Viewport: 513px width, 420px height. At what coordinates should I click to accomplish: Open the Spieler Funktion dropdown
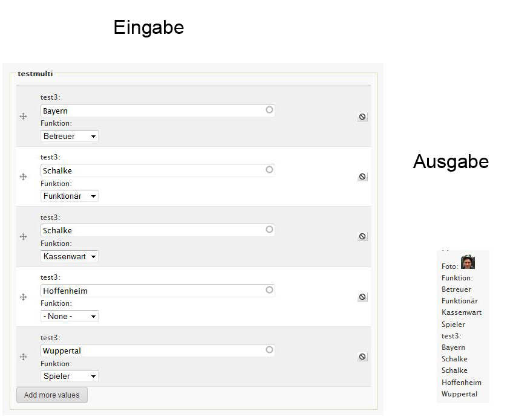[70, 376]
